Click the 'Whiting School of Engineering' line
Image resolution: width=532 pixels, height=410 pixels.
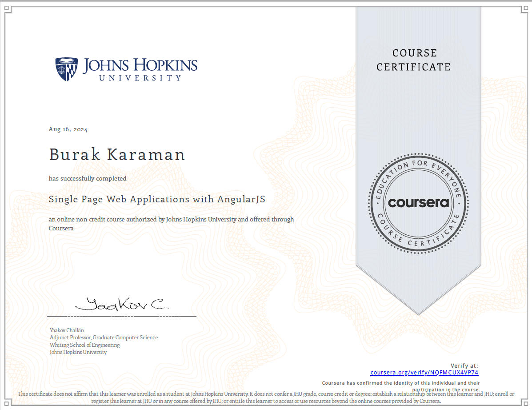click(x=85, y=345)
